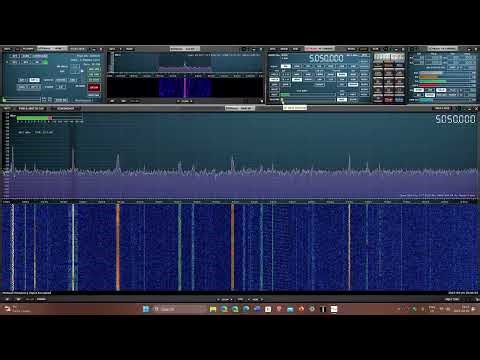Viewport: 480px width, 360px height.
Task: Click the purple tuning marker in small waterfall preview
Action: tap(185, 88)
